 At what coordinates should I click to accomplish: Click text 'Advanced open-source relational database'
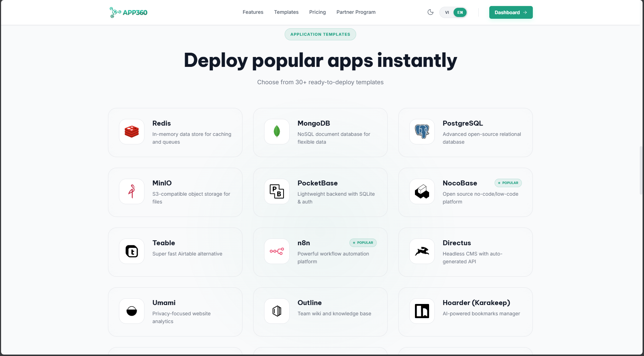click(x=482, y=138)
